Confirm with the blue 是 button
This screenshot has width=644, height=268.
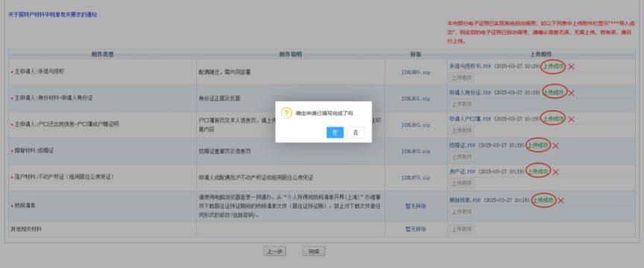coord(335,133)
